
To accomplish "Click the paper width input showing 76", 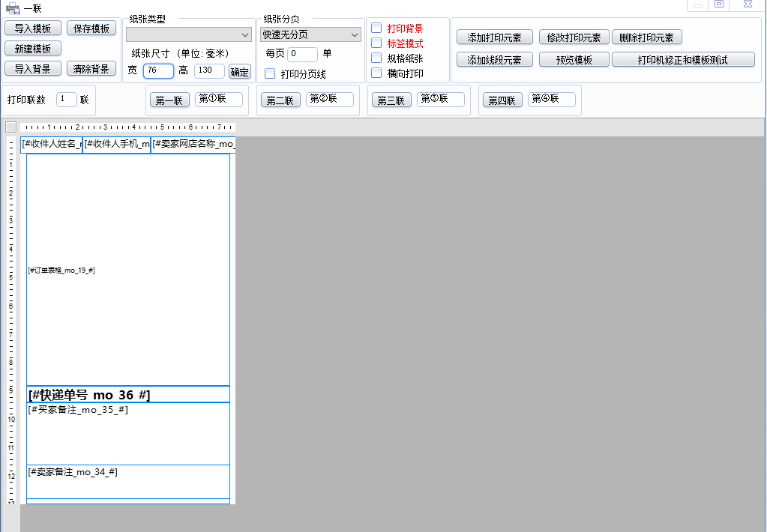I will click(157, 70).
